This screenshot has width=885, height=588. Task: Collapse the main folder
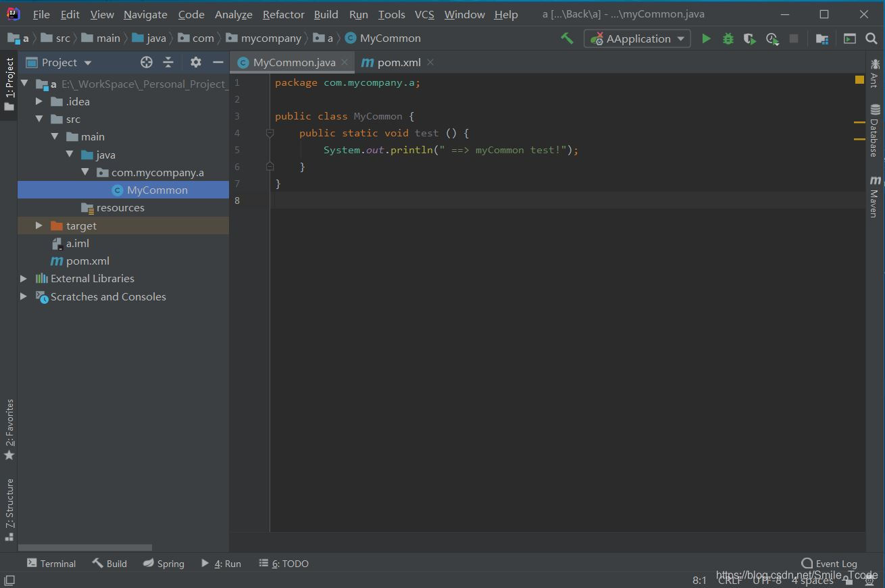pyautogui.click(x=55, y=136)
